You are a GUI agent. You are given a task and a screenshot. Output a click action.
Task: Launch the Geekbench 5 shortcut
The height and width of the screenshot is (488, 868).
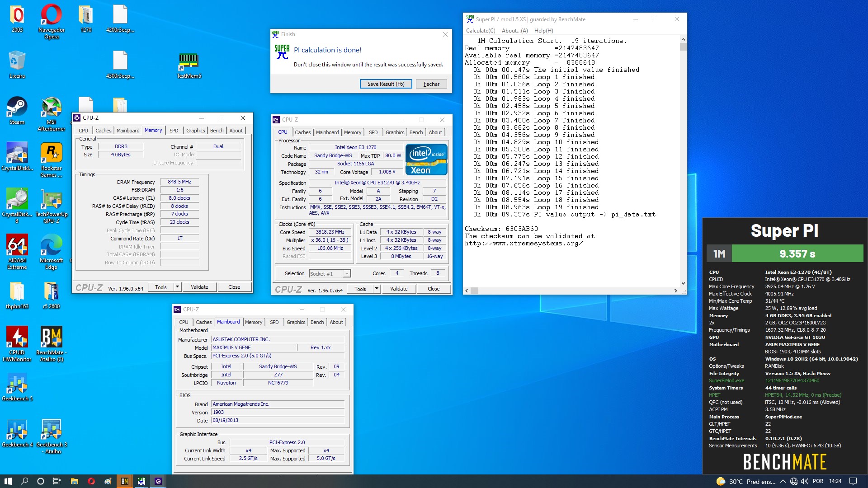pos(17,387)
